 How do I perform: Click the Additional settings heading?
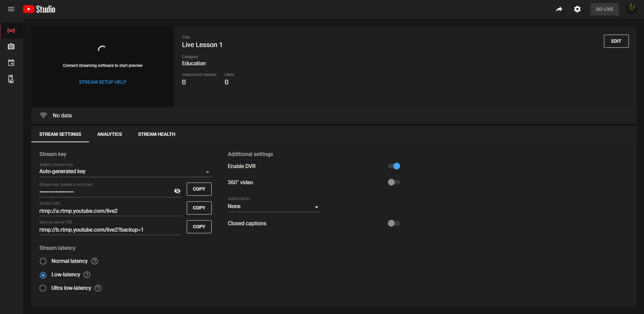pos(250,154)
